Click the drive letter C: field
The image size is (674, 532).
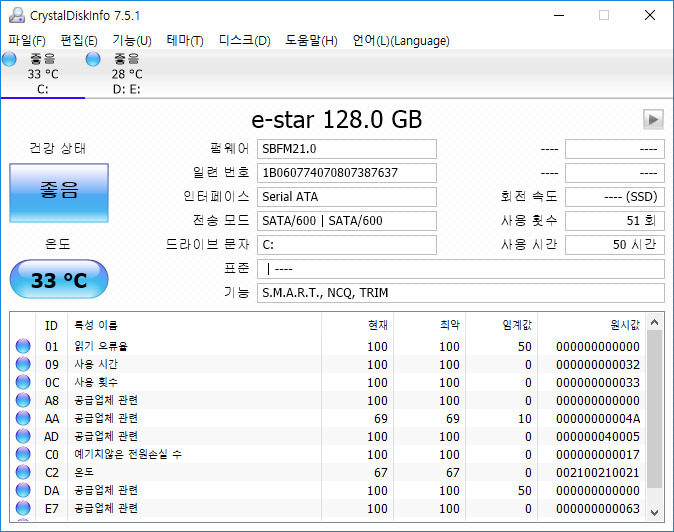point(347,245)
